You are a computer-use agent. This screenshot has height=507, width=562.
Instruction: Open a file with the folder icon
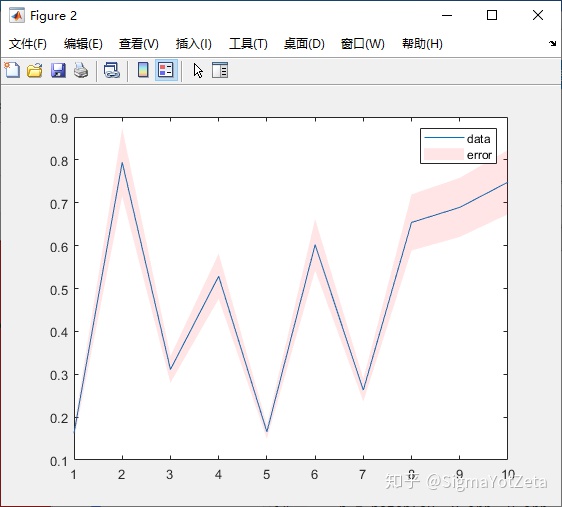pyautogui.click(x=35, y=70)
